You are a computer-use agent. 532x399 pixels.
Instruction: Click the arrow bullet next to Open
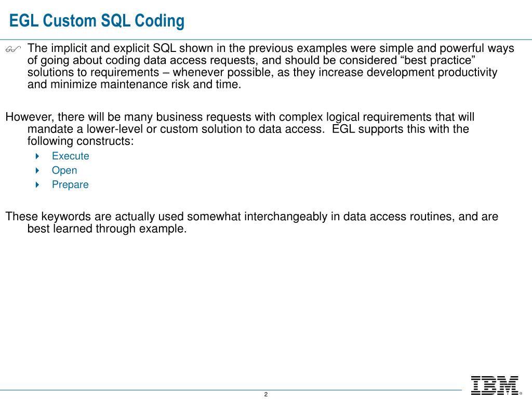(37, 170)
